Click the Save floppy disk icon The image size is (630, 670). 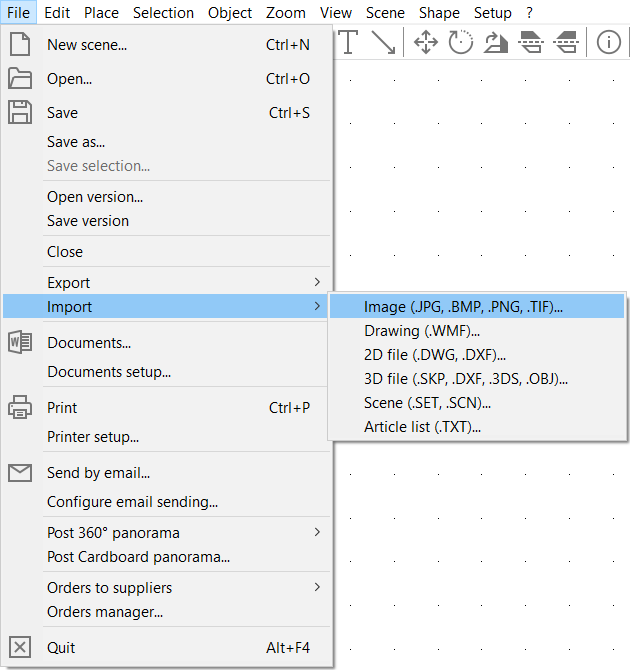coord(20,113)
